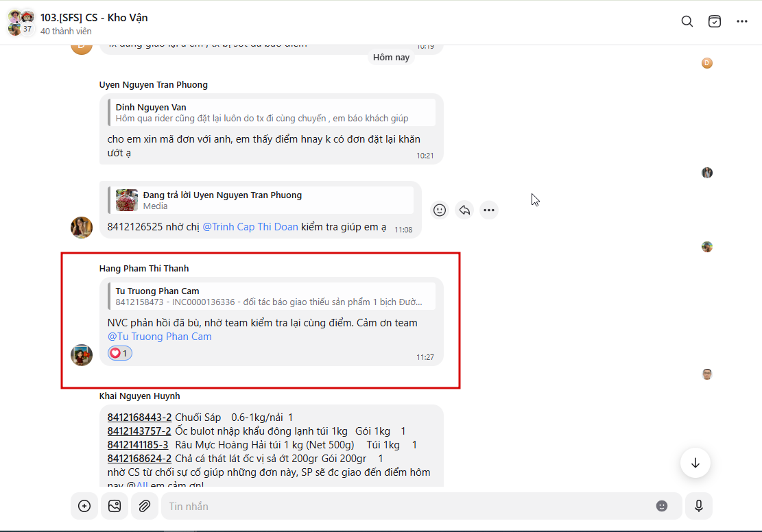Open the read-receipt avatar beside the 10:21 message
Viewport: 762px width, 532px height.
point(706,173)
